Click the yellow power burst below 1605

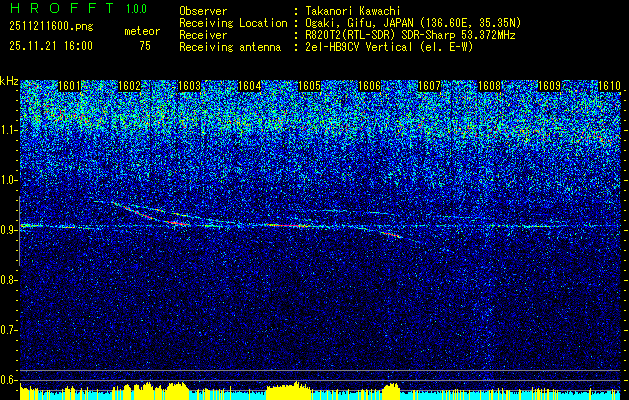point(288,392)
